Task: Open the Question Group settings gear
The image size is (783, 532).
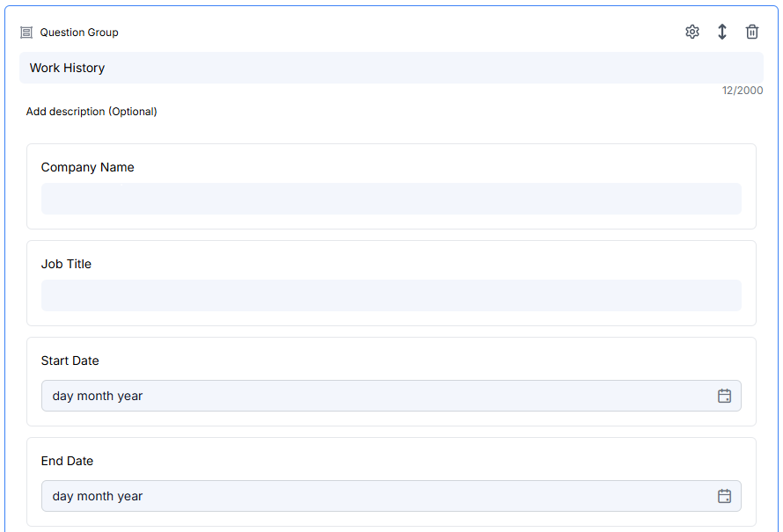Action: click(692, 31)
